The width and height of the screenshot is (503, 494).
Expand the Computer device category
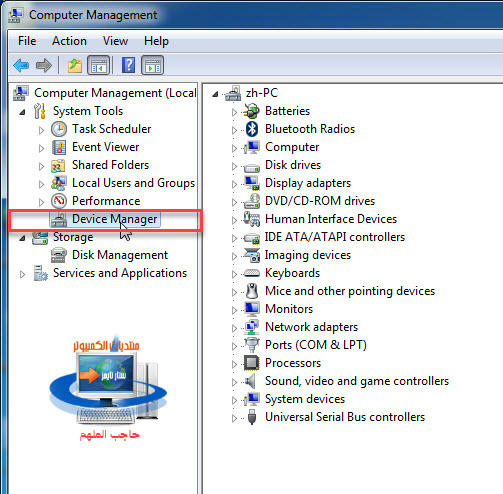(234, 148)
